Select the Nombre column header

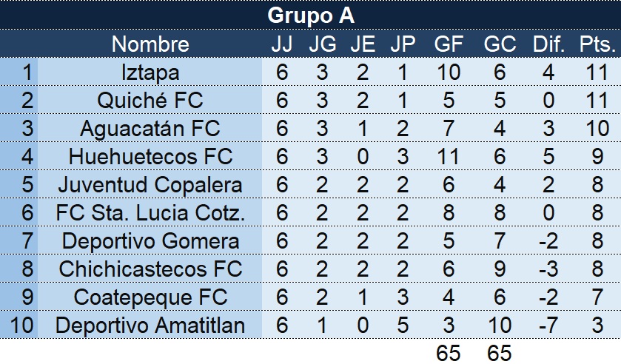[x=150, y=44]
